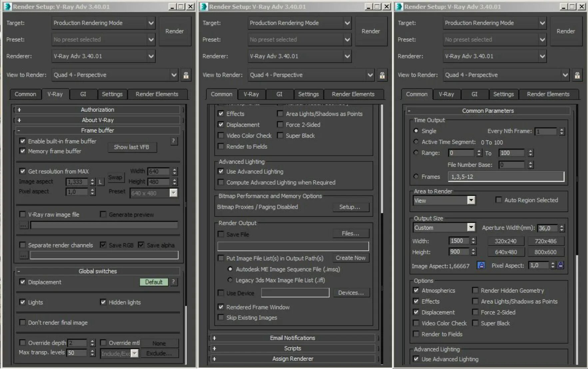Check the Save File checkbox in Render Output

pyautogui.click(x=221, y=234)
